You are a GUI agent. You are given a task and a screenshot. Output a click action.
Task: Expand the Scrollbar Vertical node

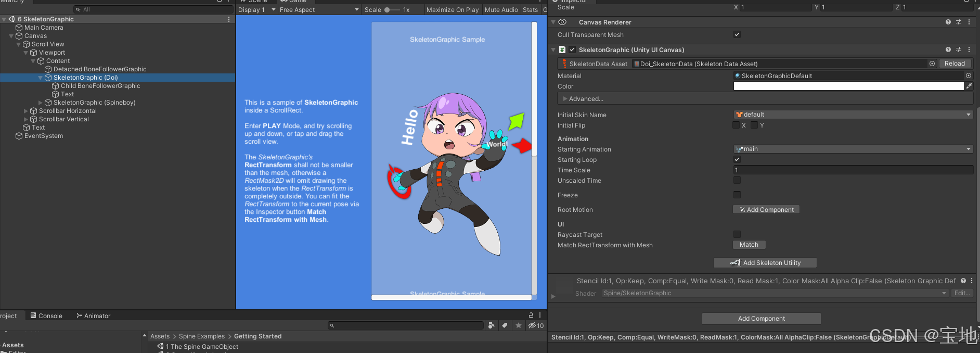(x=26, y=119)
